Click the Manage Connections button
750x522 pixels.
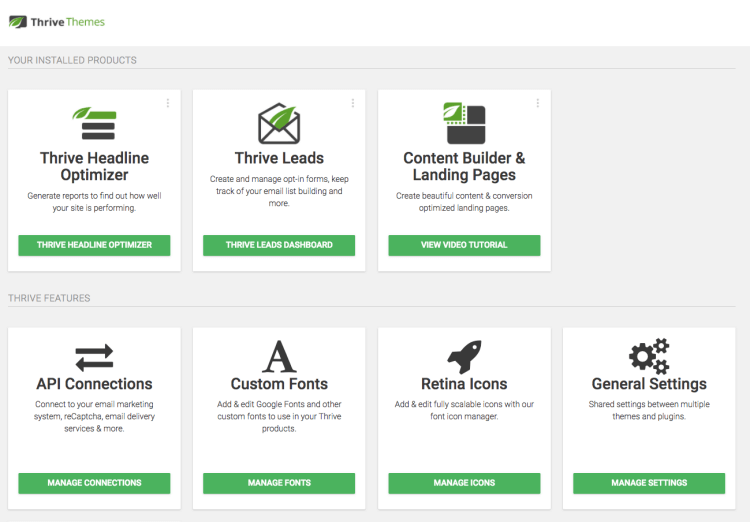click(94, 483)
